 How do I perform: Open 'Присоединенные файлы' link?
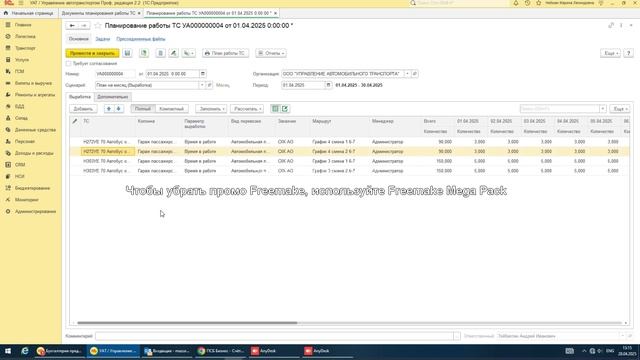tap(141, 39)
